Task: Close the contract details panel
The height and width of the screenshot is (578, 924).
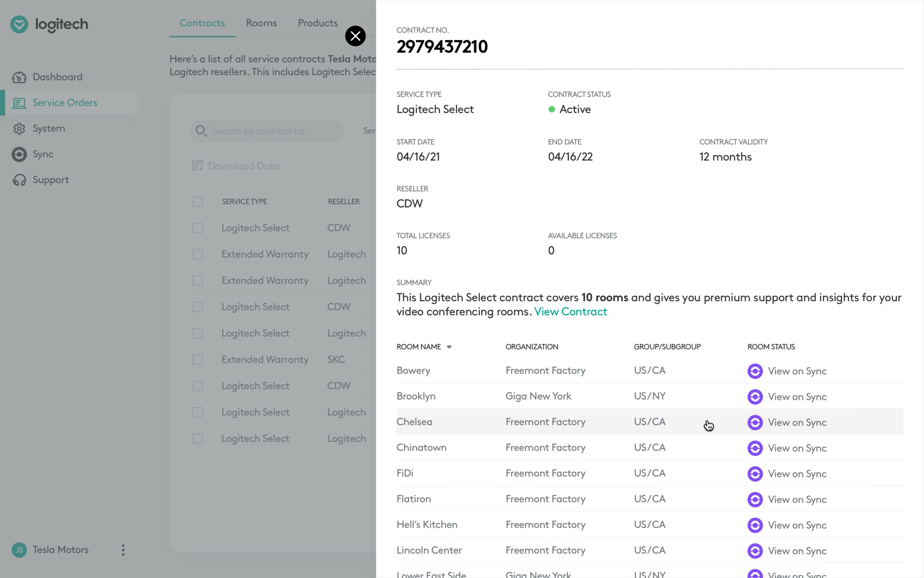Action: click(x=355, y=36)
